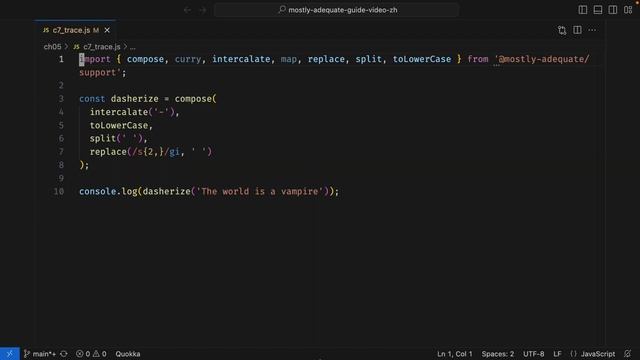
Task: Toggle the secondary side bar layout icon
Action: pyautogui.click(x=613, y=10)
